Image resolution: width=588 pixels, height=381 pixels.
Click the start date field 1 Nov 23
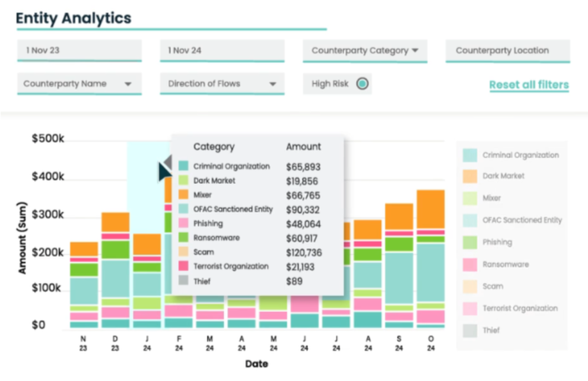click(x=79, y=51)
